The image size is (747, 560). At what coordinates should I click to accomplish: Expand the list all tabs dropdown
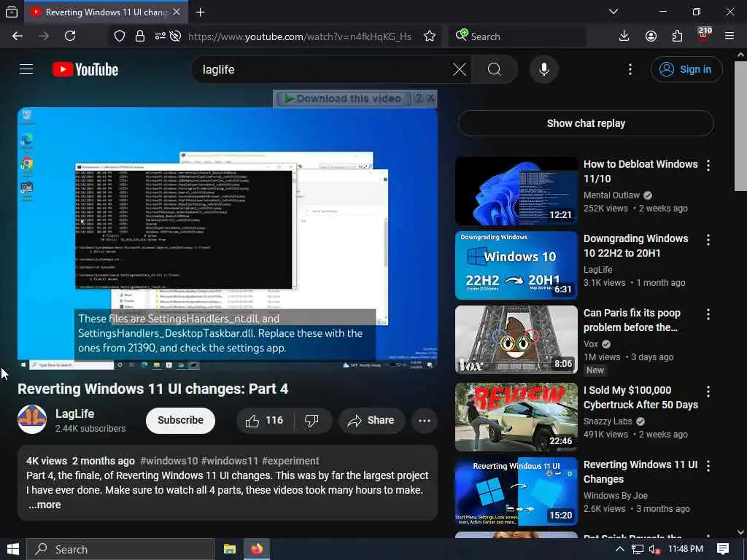pyautogui.click(x=614, y=12)
